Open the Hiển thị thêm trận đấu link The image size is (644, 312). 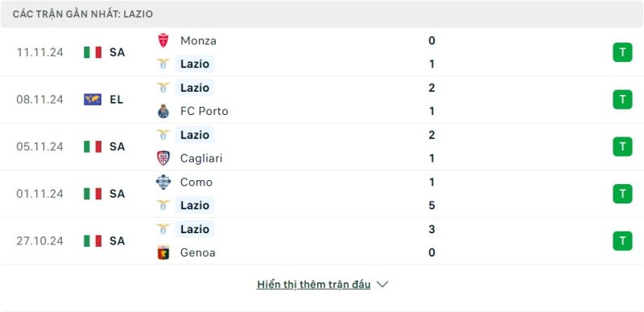pos(313,285)
